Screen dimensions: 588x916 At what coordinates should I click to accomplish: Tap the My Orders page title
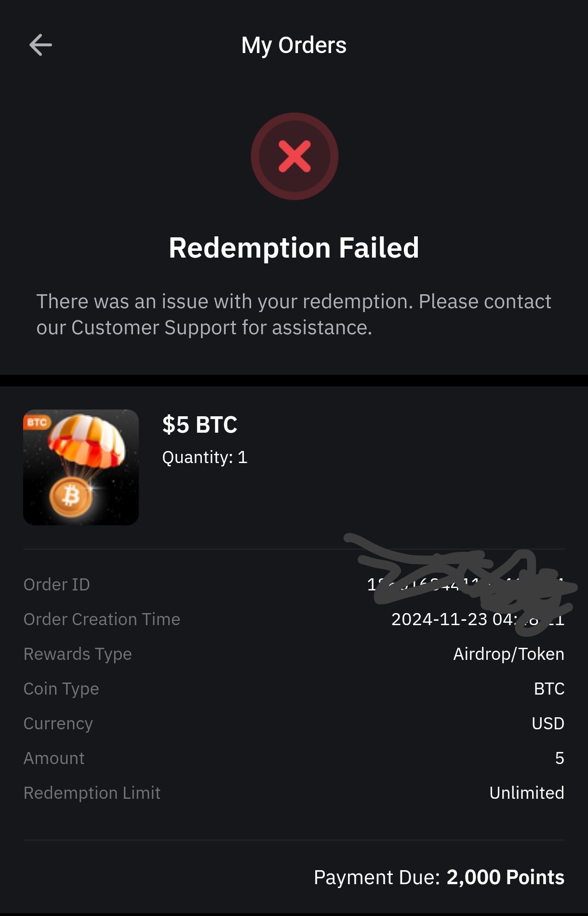click(294, 45)
